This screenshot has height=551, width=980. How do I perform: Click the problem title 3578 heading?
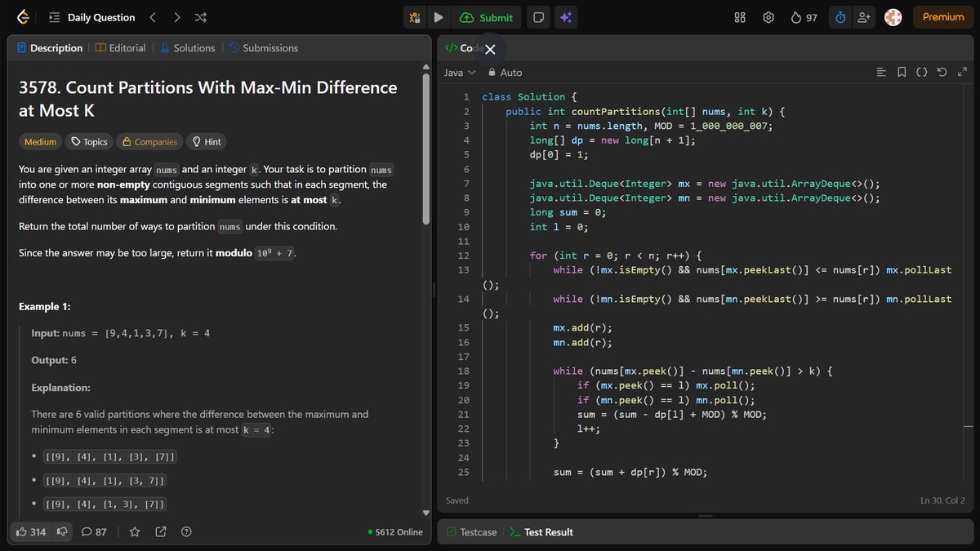click(208, 99)
